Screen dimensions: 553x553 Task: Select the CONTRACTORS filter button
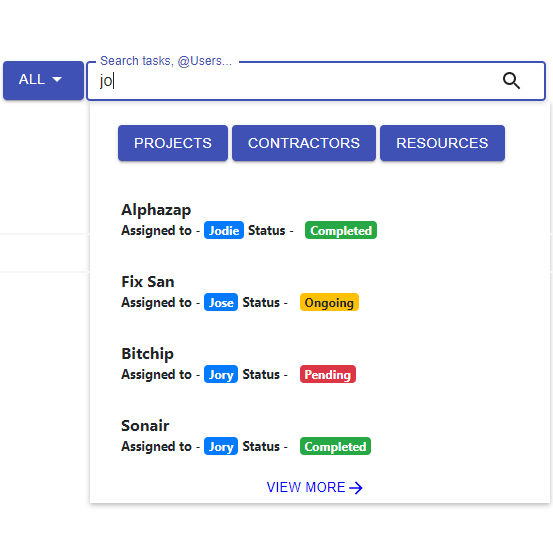tap(304, 143)
